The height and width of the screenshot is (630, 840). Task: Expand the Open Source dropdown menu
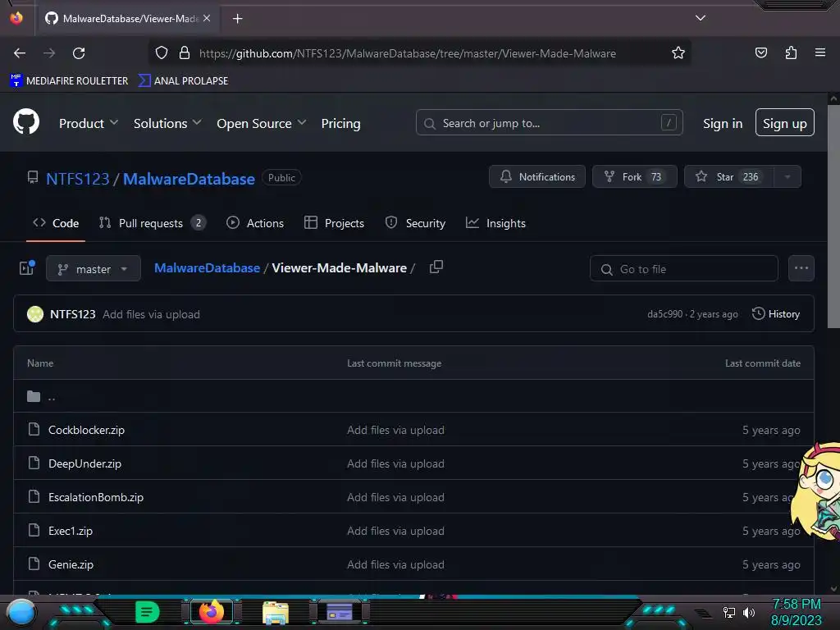(x=262, y=123)
